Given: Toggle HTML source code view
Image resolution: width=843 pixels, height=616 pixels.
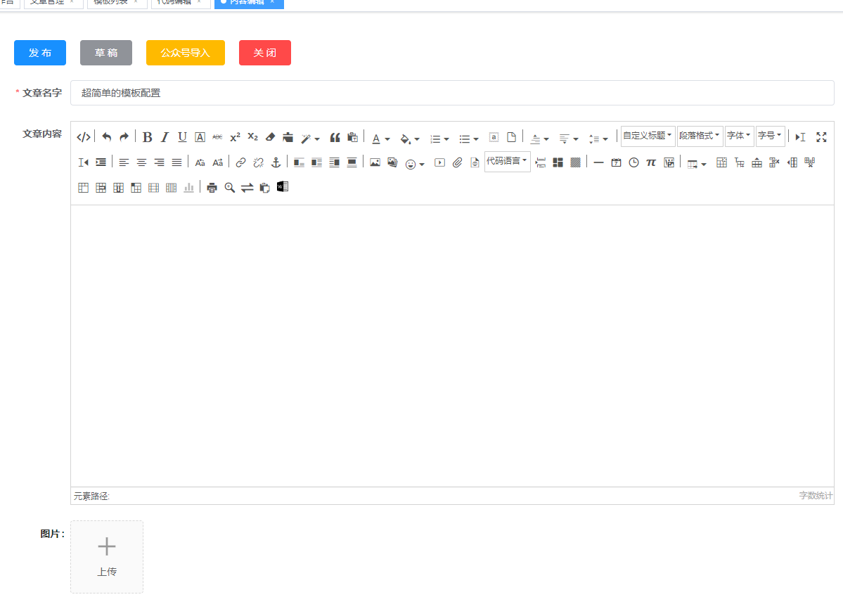Looking at the screenshot, I should point(83,137).
